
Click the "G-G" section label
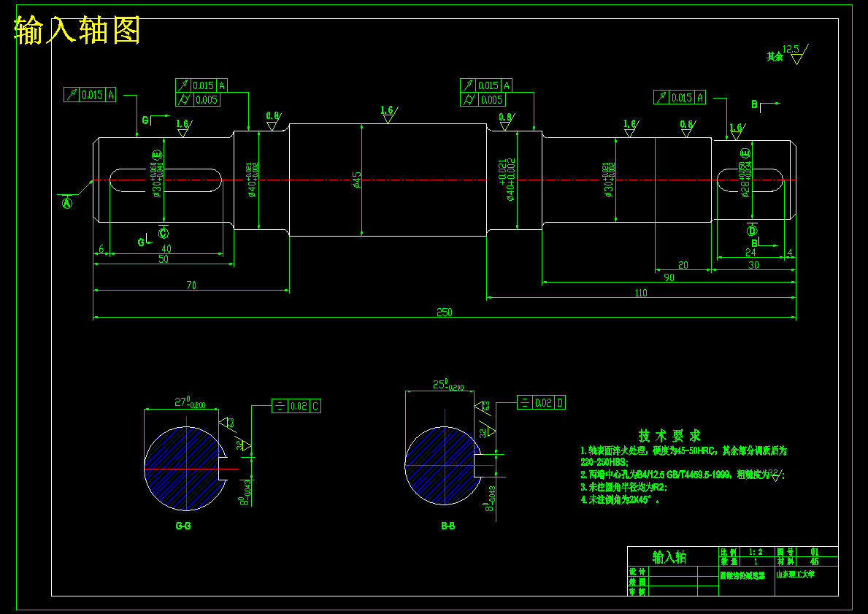click(183, 526)
